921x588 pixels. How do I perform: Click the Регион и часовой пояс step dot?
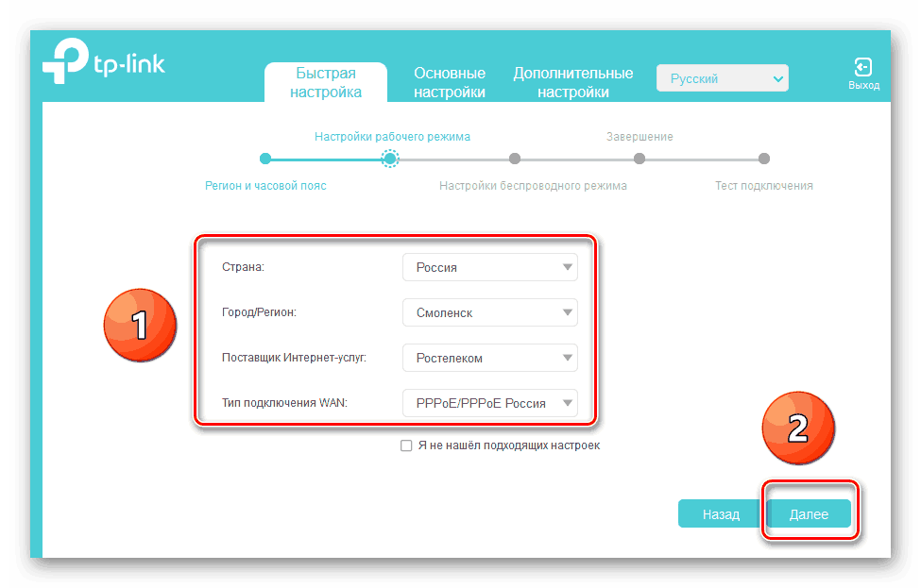(x=265, y=159)
